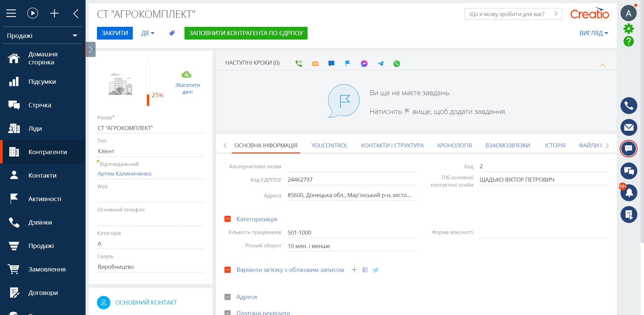Open system settings gear icon
Image resolution: width=644 pixels, height=315 pixels.
click(629, 29)
